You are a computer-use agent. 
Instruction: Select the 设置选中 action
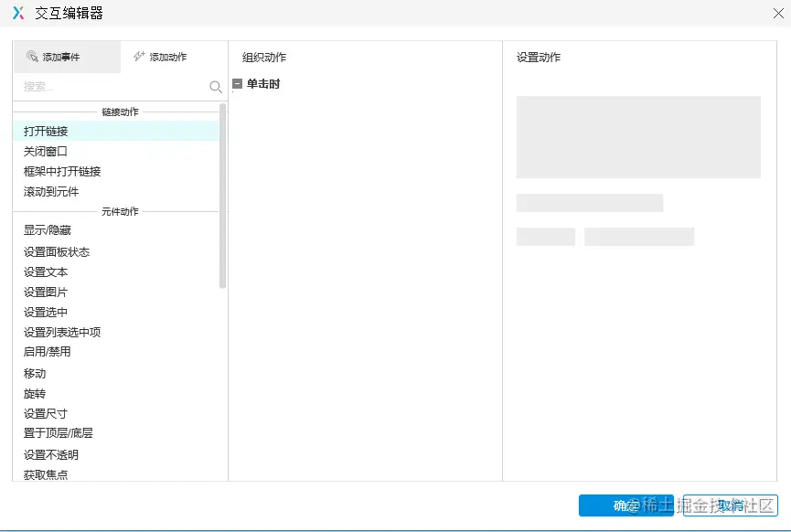[x=116, y=312]
